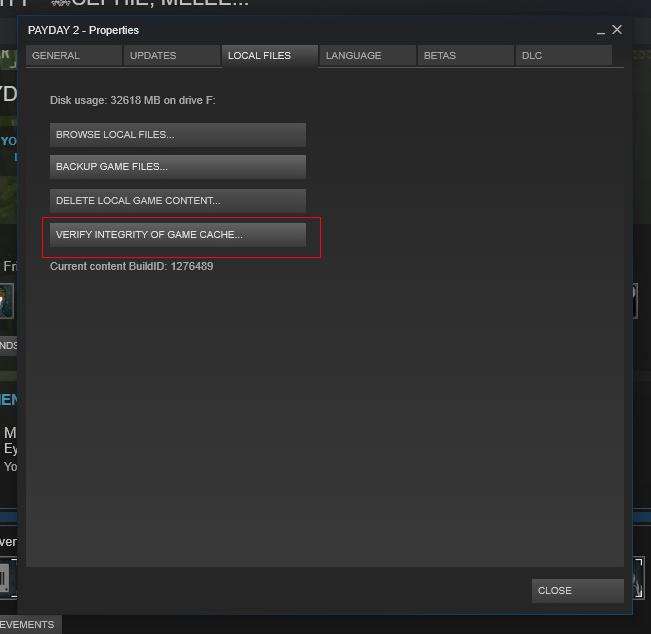Viewport: 651px width, 634px height.
Task: Open the General tab
Action: click(74, 56)
